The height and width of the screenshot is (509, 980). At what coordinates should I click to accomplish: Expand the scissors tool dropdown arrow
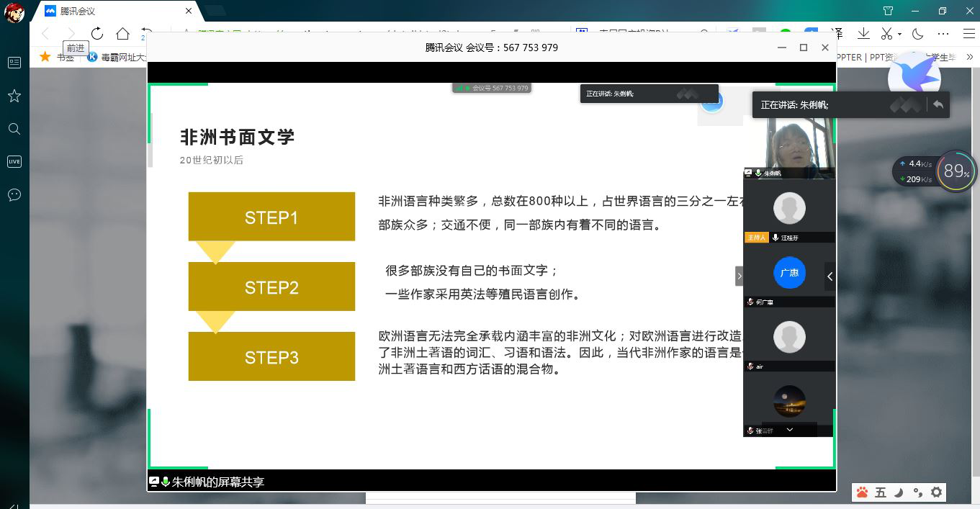(899, 35)
